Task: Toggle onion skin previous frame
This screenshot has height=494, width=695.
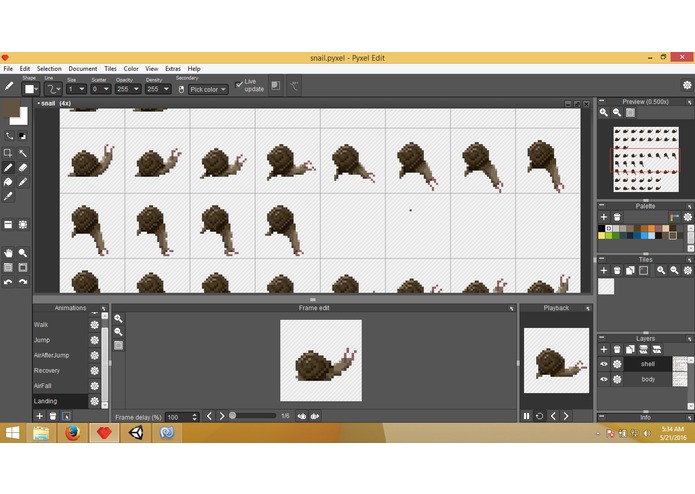Action: (x=302, y=416)
